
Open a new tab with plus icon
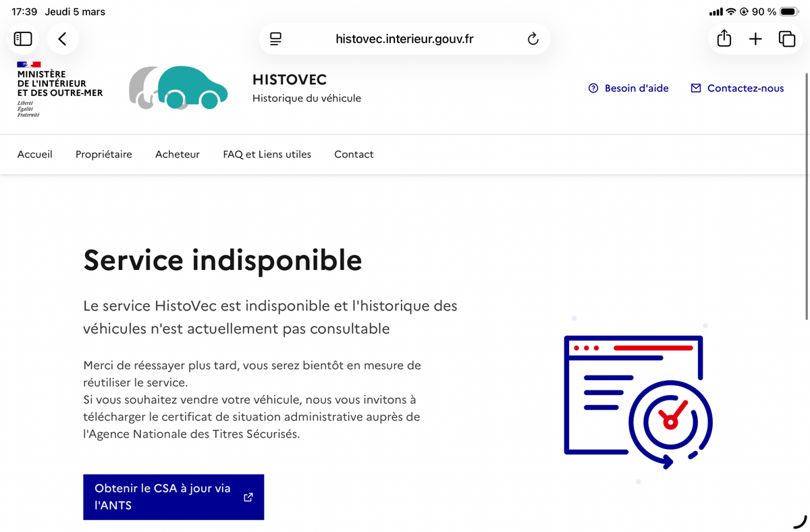coord(755,39)
